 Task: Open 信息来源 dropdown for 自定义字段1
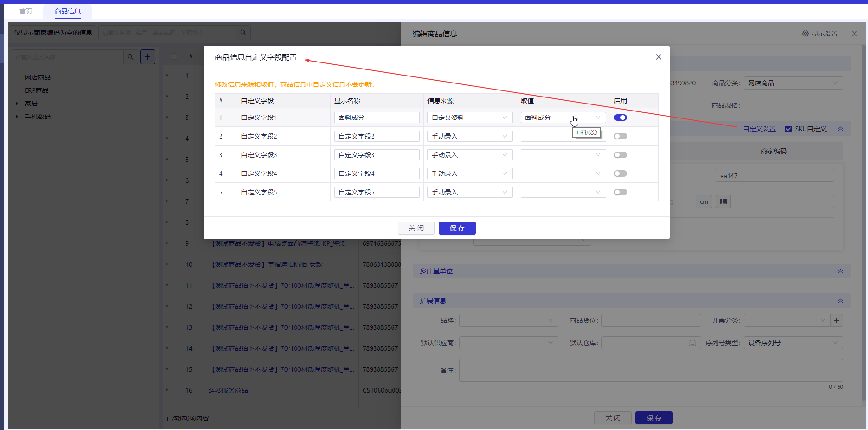tap(470, 118)
